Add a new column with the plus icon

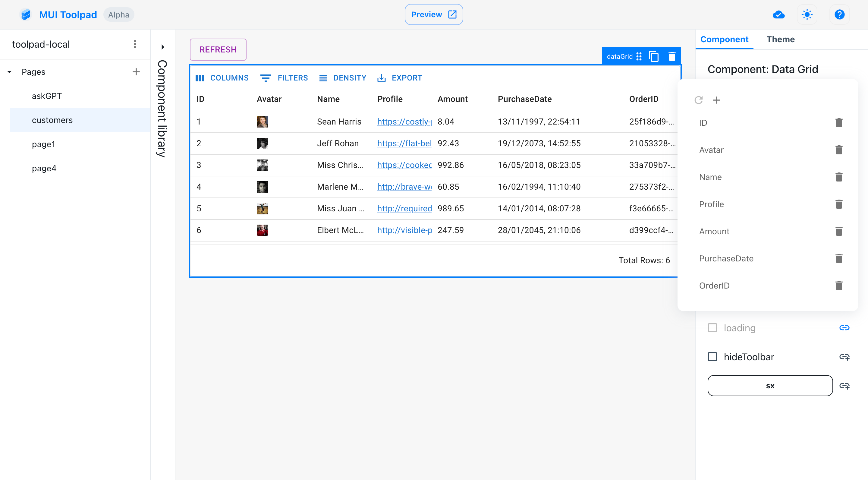pyautogui.click(x=717, y=100)
